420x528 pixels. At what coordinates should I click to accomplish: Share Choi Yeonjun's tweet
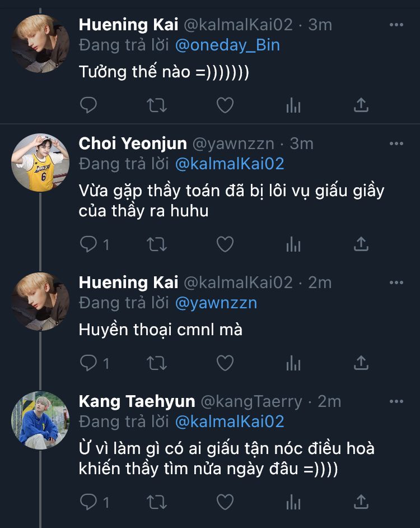point(361,244)
